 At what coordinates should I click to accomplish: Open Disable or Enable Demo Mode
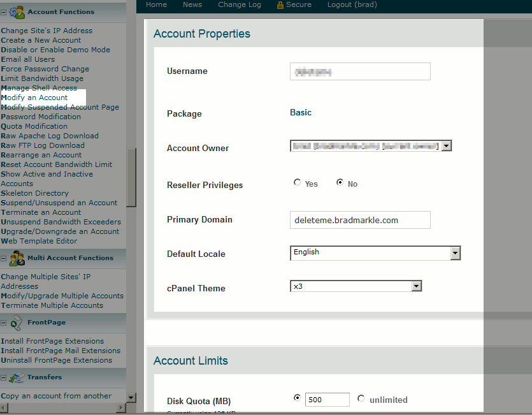55,50
